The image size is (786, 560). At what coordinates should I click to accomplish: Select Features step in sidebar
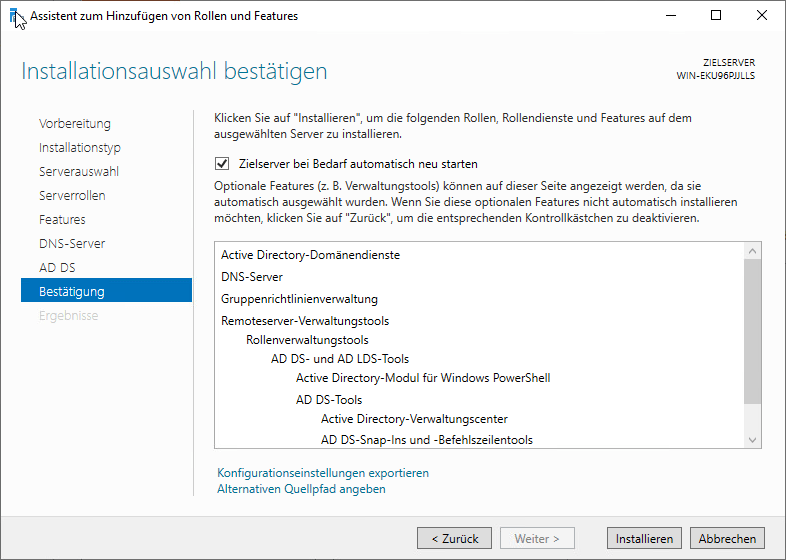coord(62,220)
